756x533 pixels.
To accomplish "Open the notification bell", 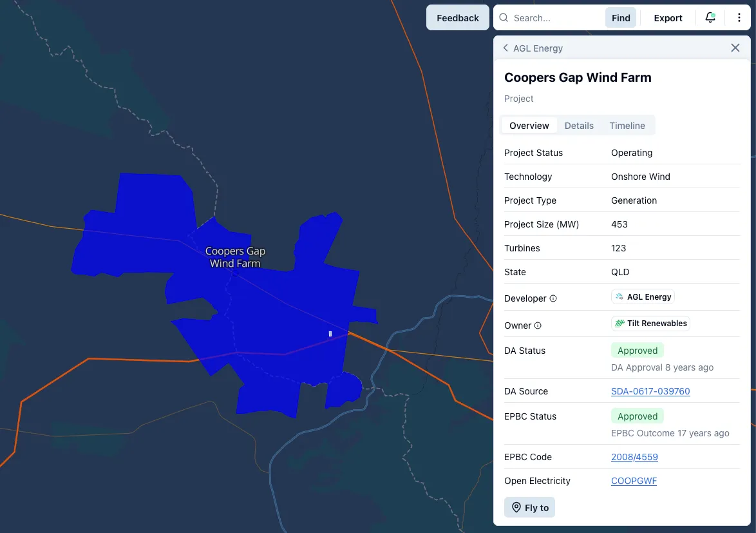I will click(x=710, y=17).
